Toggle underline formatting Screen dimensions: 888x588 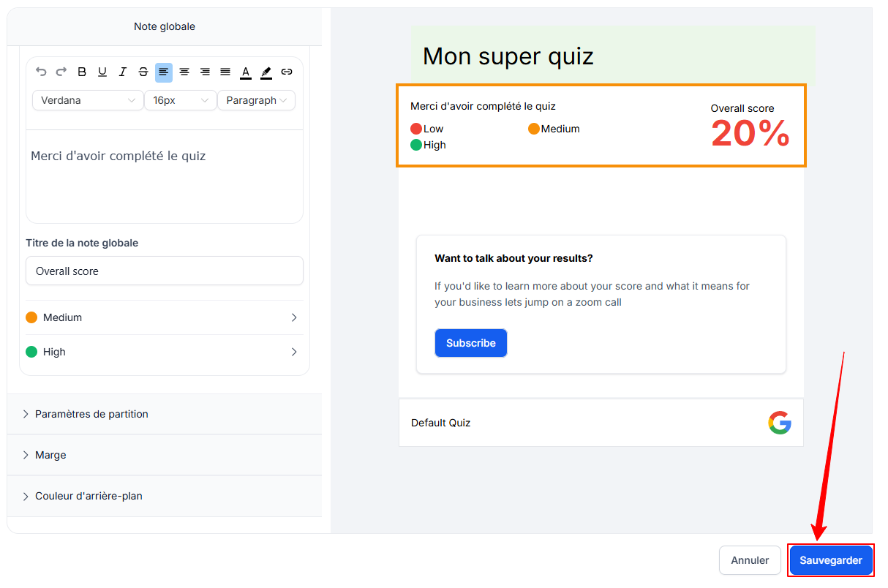(102, 72)
